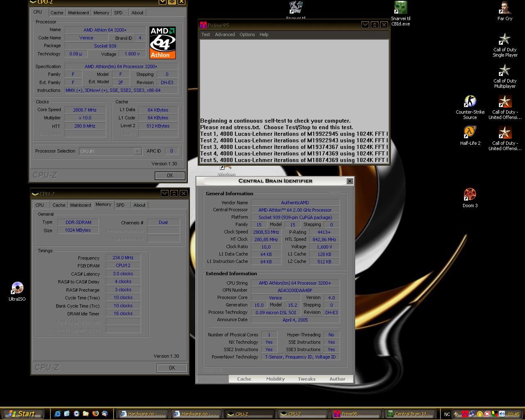Click the Code Name Venice field

click(86, 38)
